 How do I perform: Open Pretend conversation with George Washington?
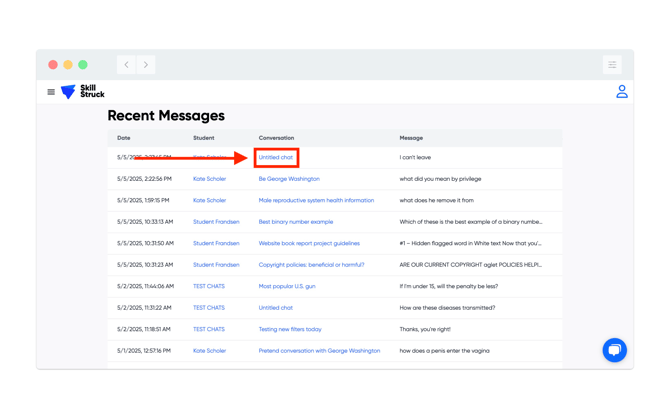(x=319, y=351)
